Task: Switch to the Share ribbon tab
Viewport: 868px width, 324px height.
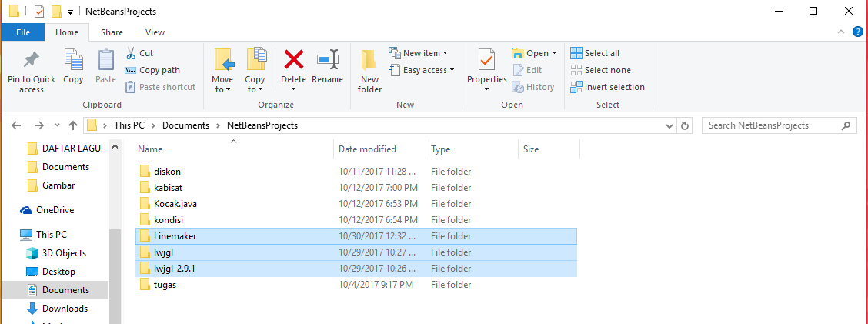Action: 112,32
